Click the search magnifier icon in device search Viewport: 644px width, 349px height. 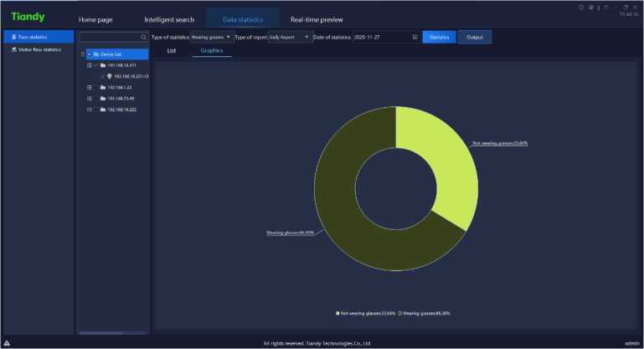coord(143,38)
